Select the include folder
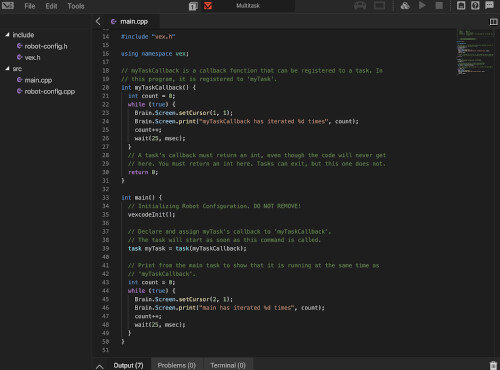500x370 pixels. click(23, 35)
